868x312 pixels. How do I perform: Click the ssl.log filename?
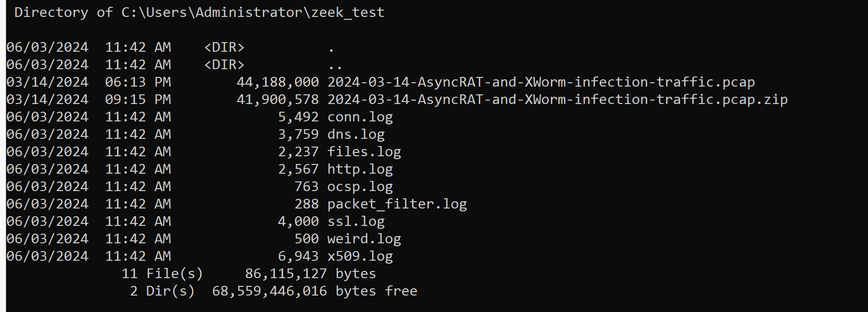click(x=356, y=222)
